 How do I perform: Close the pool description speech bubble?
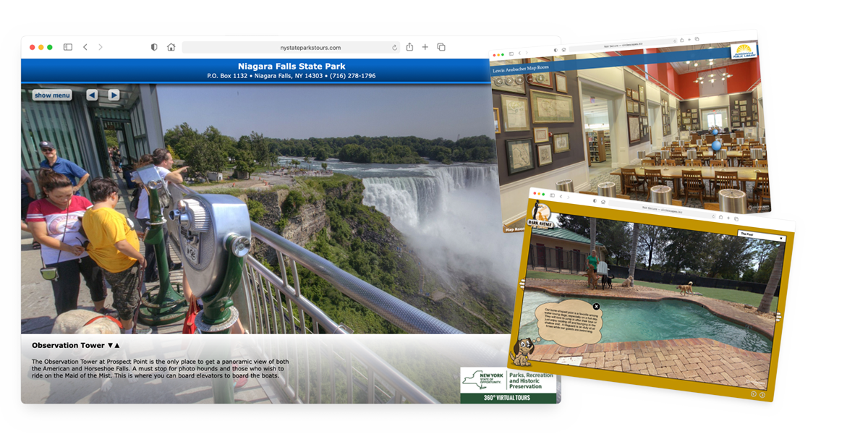pyautogui.click(x=596, y=307)
